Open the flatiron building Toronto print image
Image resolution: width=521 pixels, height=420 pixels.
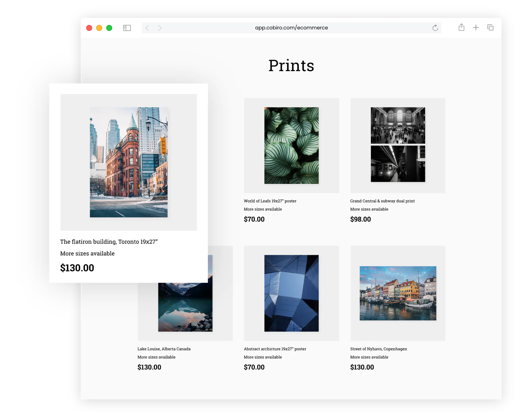click(129, 162)
